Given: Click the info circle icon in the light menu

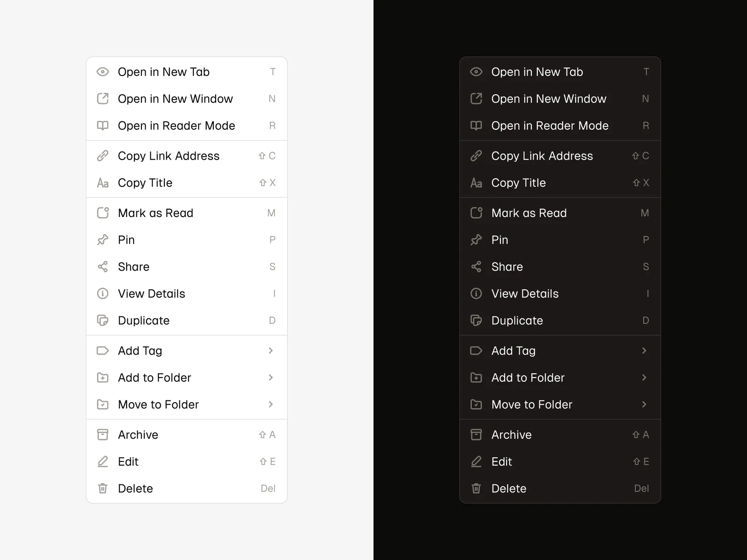Looking at the screenshot, I should click(103, 294).
